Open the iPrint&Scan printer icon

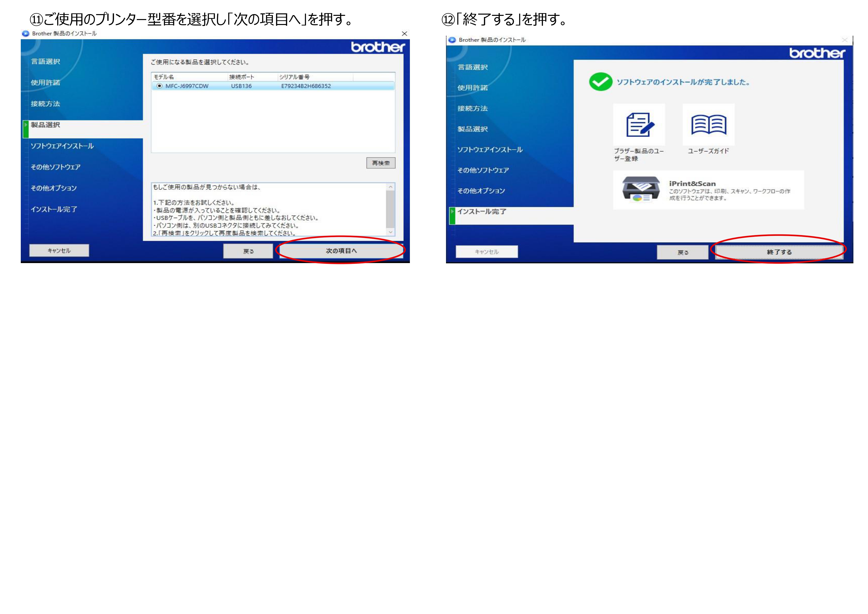point(641,189)
